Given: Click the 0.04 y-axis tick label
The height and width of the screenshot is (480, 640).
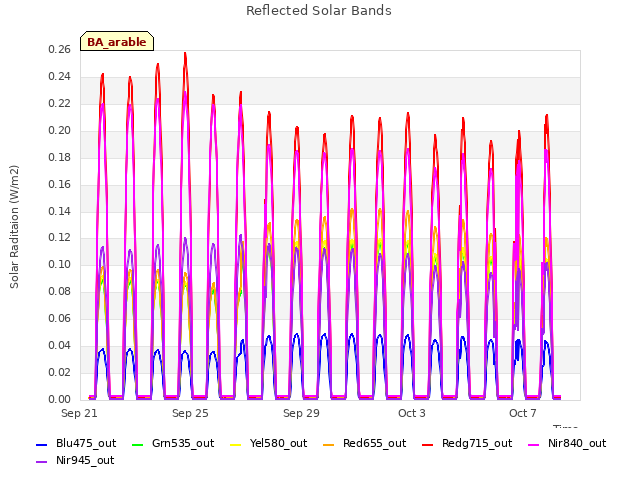Looking at the screenshot, I should 60,345.
